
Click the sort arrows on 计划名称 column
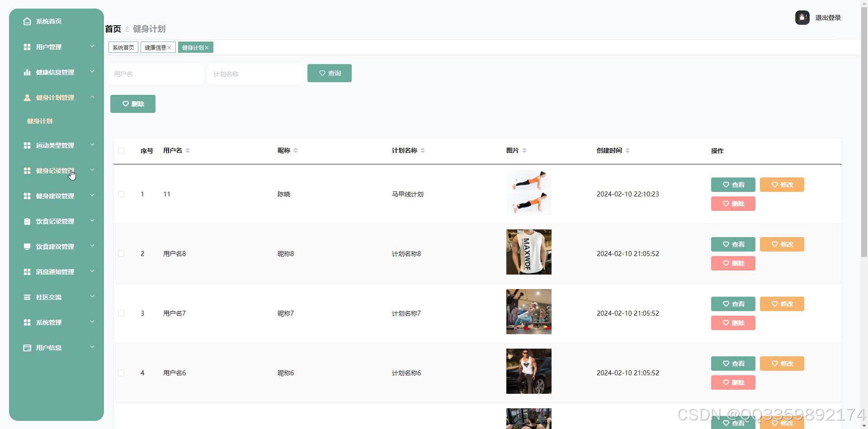click(x=423, y=150)
